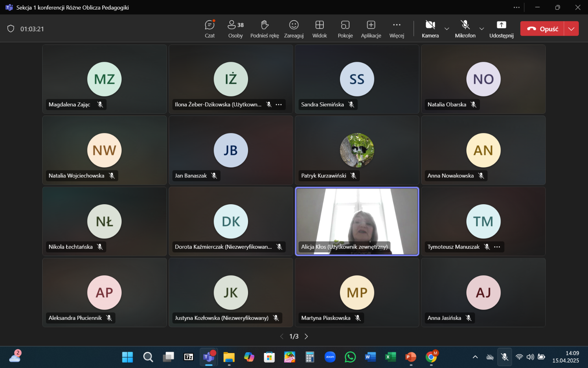
Task: Expand camera options arrow next to Kamera
Action: (447, 29)
